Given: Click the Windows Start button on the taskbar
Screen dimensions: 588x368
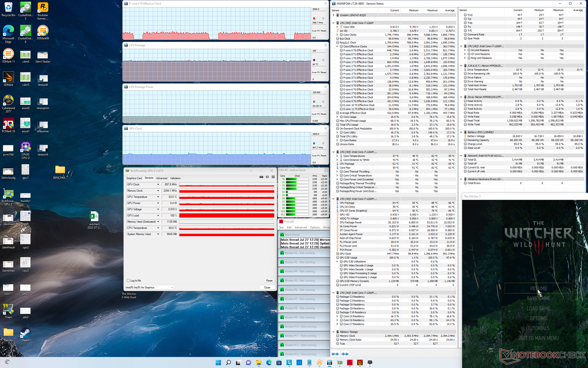Looking at the screenshot, I should [218, 362].
